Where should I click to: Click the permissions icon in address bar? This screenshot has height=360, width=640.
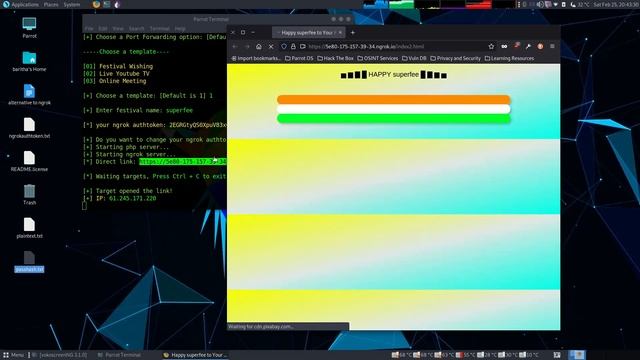pos(302,47)
